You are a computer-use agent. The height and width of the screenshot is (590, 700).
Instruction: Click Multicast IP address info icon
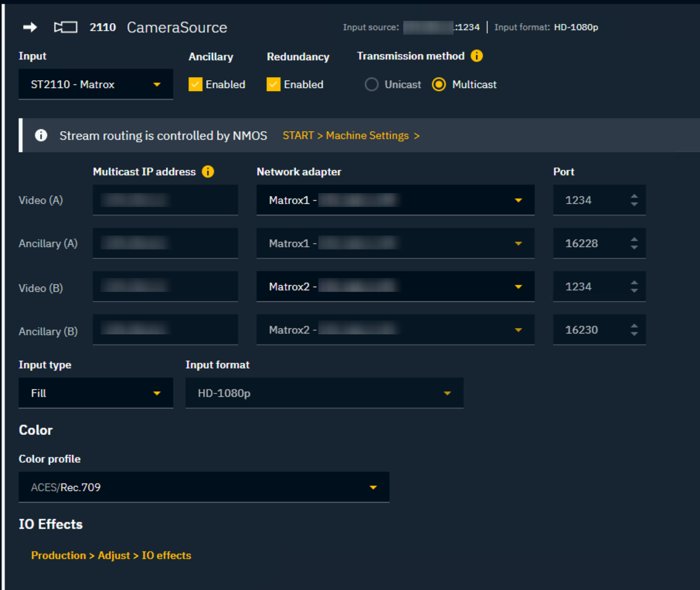click(x=208, y=171)
